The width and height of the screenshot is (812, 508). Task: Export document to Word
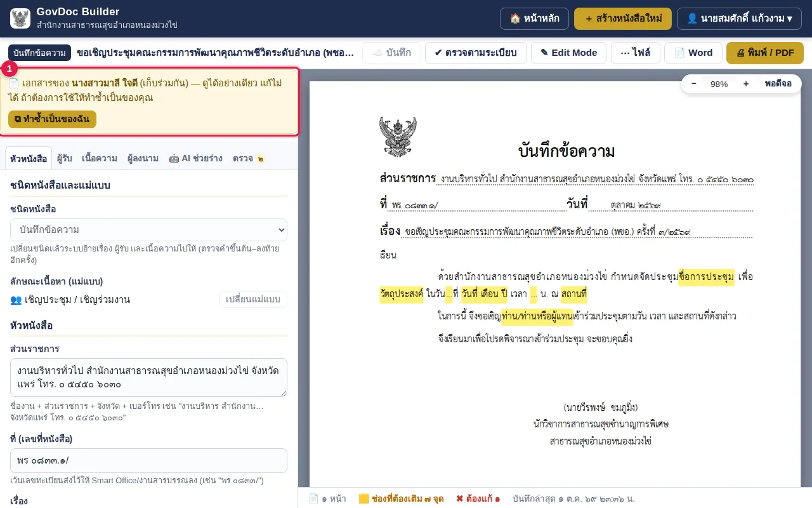[x=693, y=53]
